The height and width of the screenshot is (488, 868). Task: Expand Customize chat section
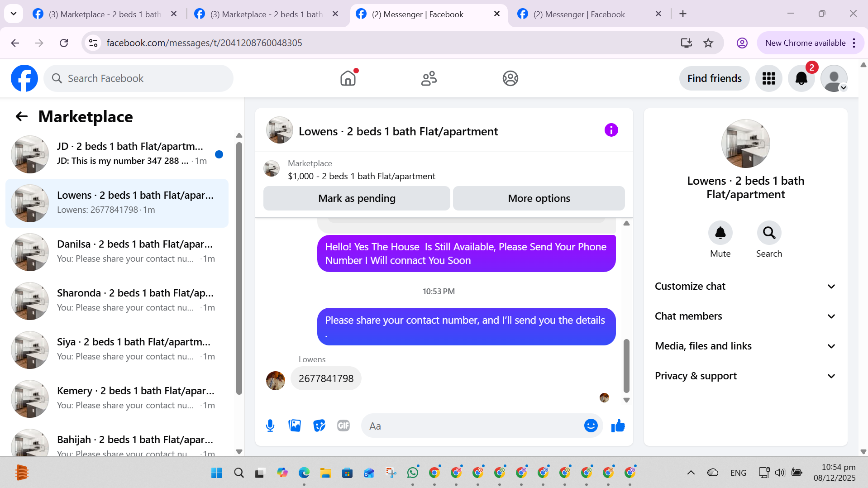pyautogui.click(x=745, y=286)
